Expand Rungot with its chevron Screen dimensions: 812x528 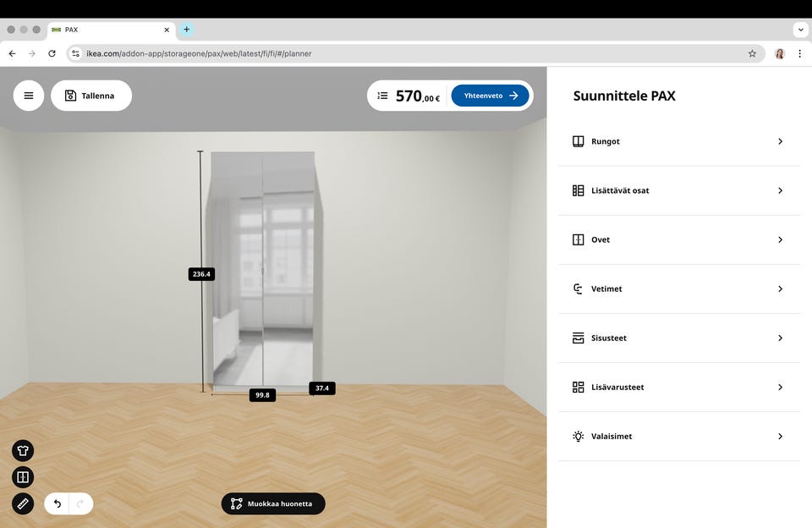click(x=780, y=141)
